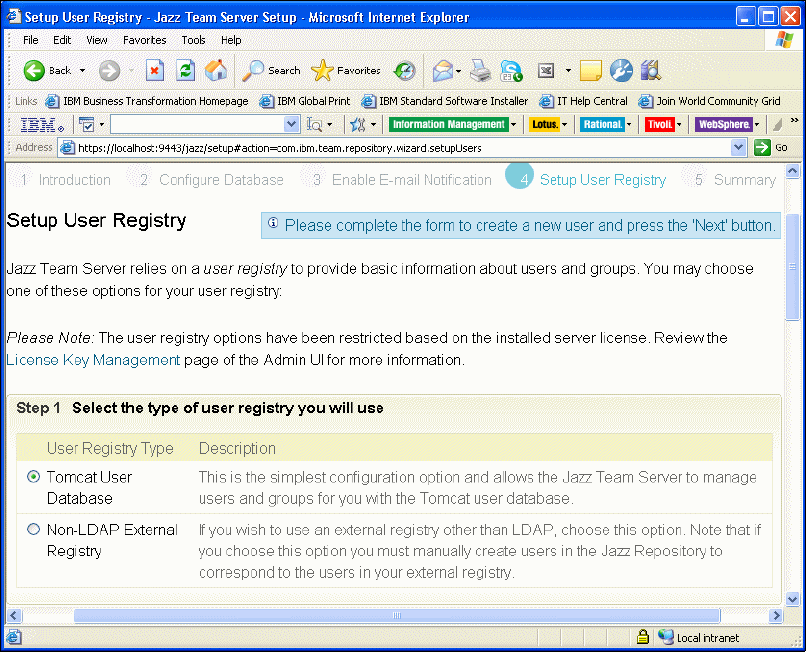The image size is (806, 652).
Task: Click the green Go arrow icon
Action: [762, 148]
